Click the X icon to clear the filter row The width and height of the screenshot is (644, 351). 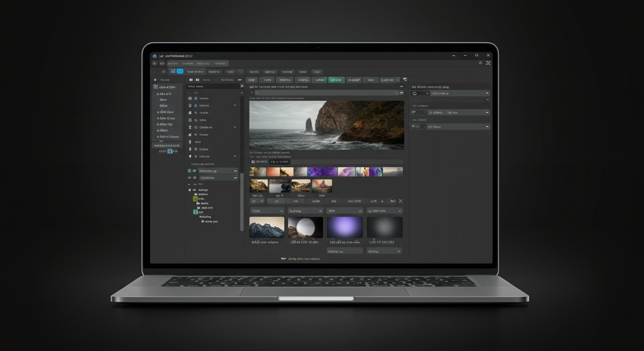[400, 201]
